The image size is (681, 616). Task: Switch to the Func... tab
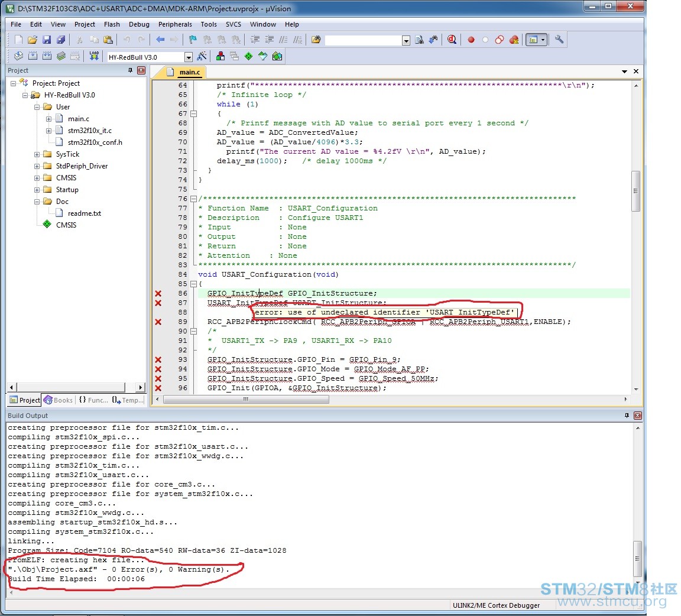click(x=93, y=400)
